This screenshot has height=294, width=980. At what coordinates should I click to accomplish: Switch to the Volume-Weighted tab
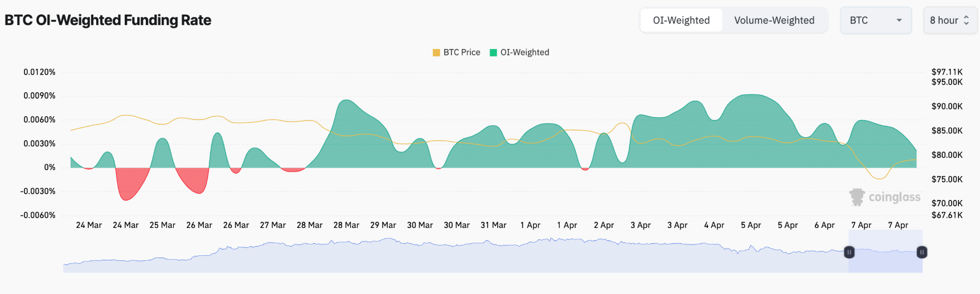tap(774, 21)
